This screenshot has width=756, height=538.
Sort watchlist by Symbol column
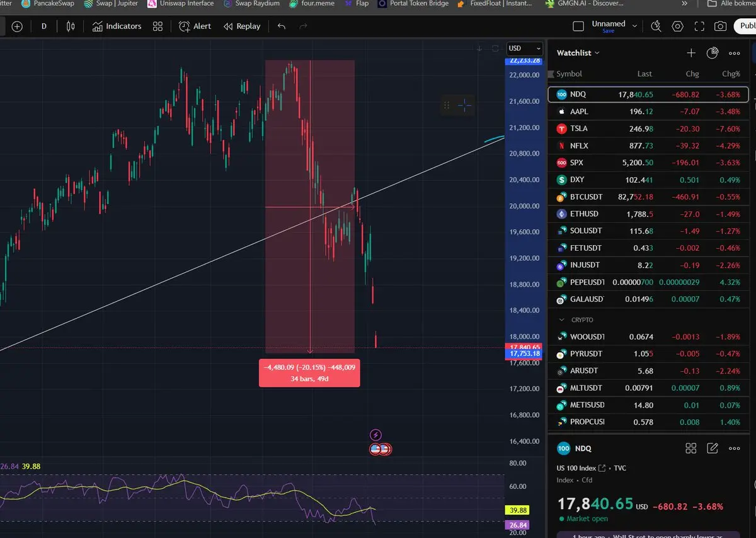(569, 74)
